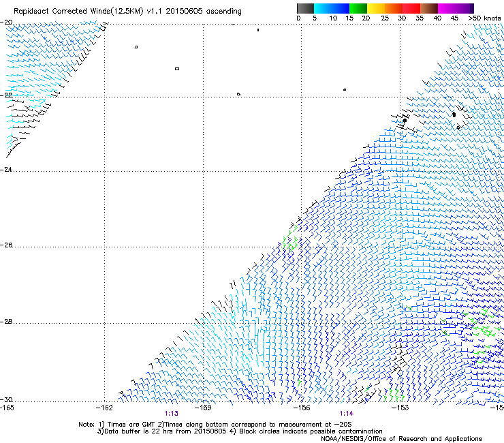Click the '-162' longitude label
Screen dimensions: 504x443
104,408
